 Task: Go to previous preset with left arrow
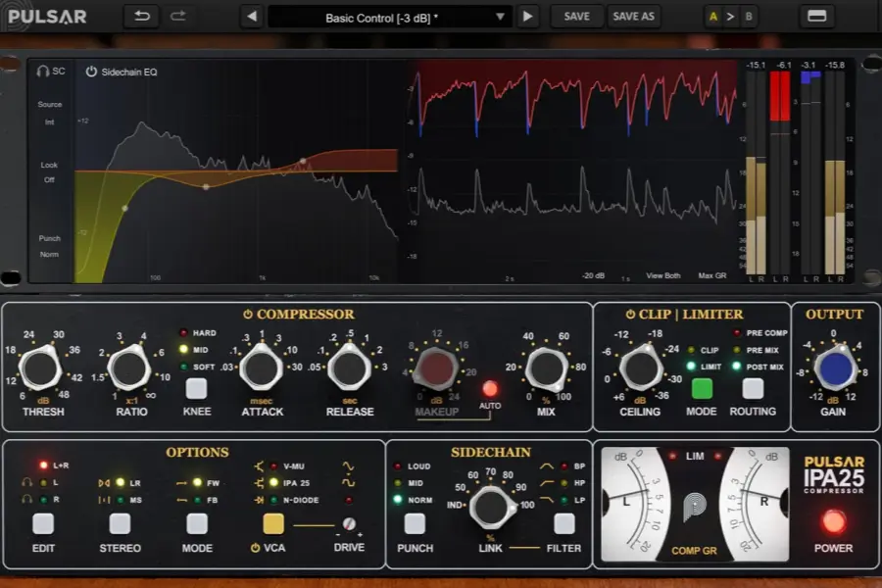(x=252, y=17)
